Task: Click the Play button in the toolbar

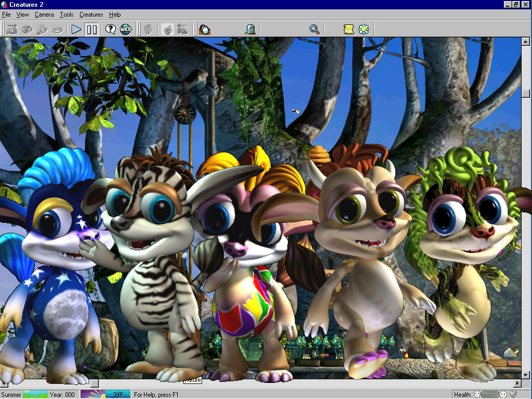Action: point(76,30)
